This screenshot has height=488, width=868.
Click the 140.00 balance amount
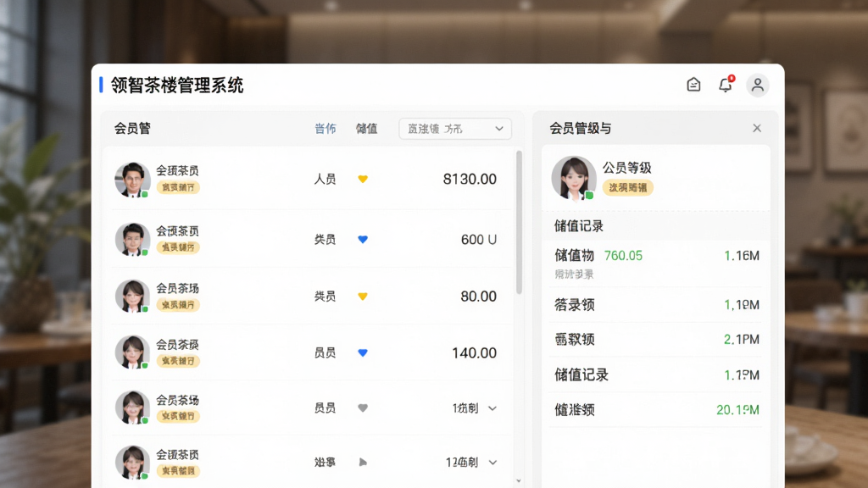click(x=474, y=353)
